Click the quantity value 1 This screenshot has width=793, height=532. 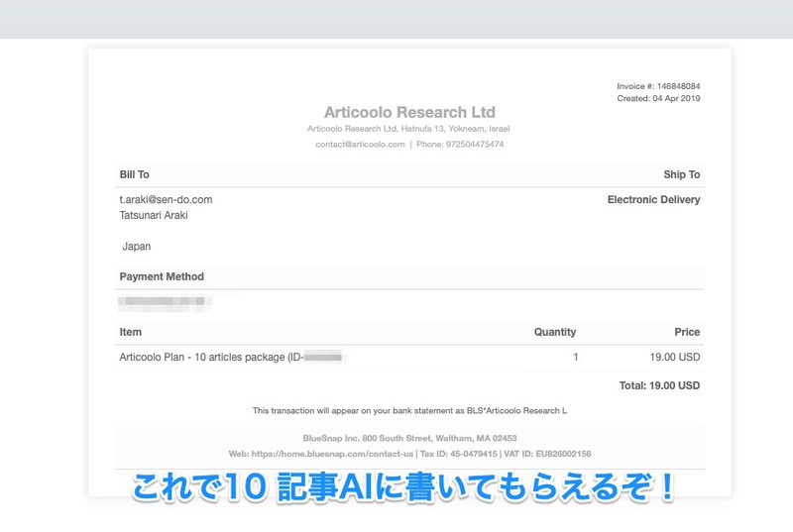[x=576, y=358]
